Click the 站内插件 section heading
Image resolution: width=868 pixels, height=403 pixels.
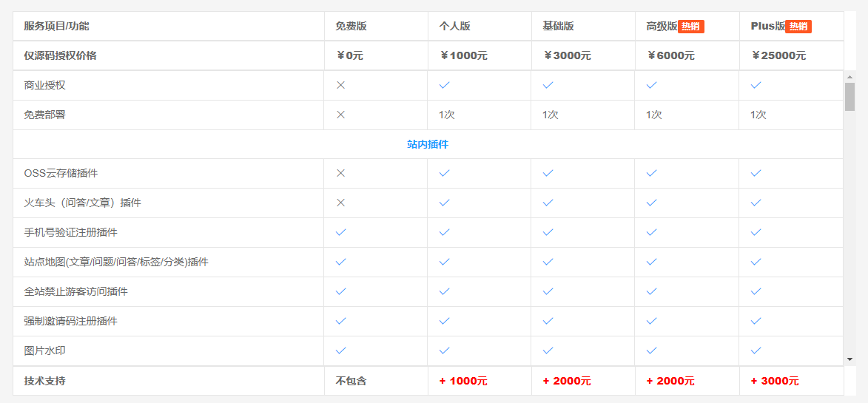tap(428, 144)
